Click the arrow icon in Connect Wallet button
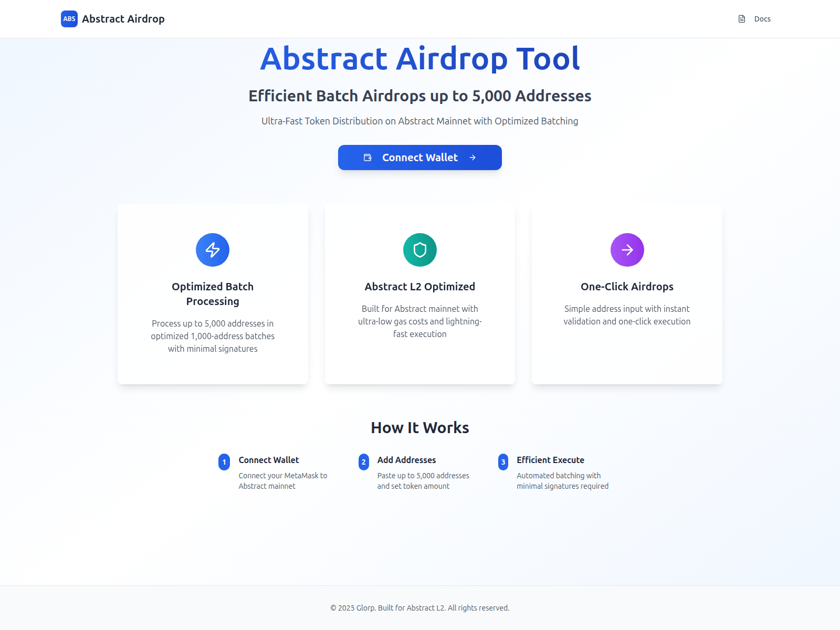 tap(473, 157)
